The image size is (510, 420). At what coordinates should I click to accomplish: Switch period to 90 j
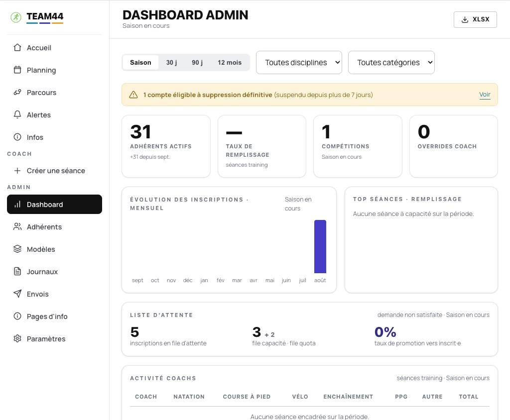coord(197,62)
